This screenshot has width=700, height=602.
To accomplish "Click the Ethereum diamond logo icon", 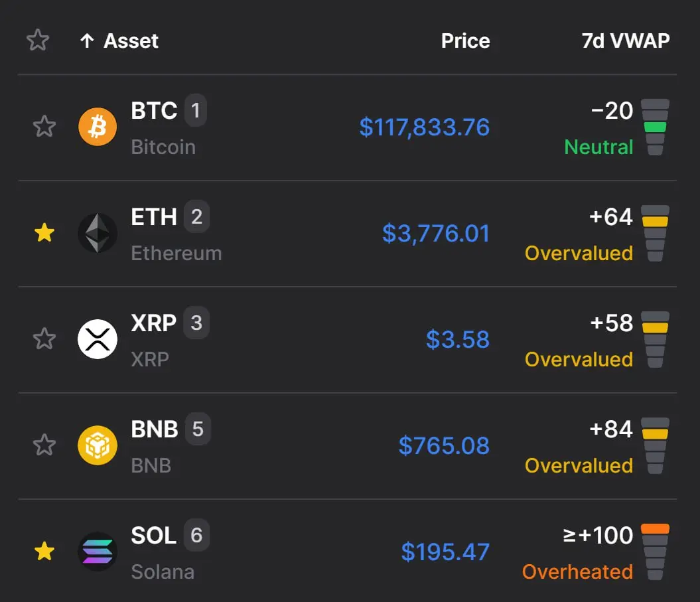I will (98, 233).
